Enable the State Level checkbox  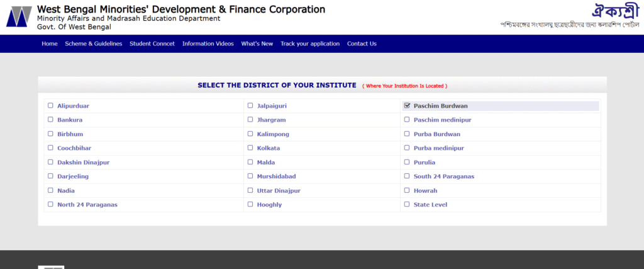pyautogui.click(x=407, y=204)
